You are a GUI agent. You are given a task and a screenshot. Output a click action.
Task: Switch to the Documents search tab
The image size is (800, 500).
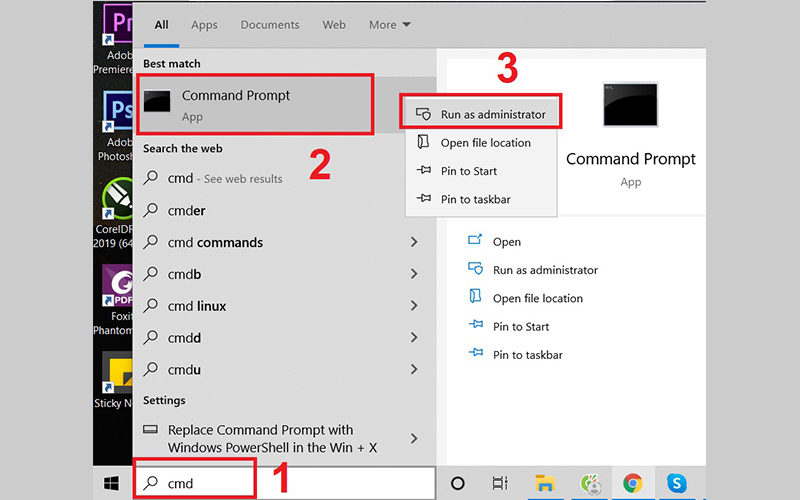(x=270, y=24)
